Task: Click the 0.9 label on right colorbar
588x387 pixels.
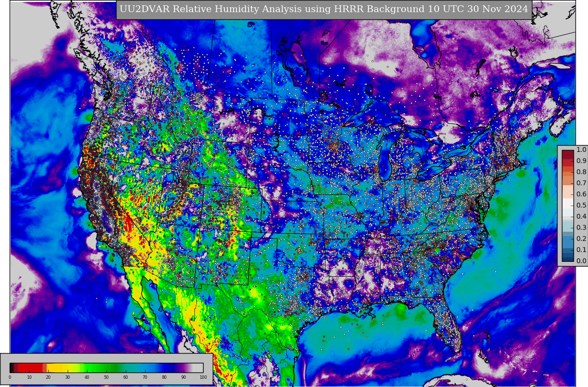Action: (581, 161)
